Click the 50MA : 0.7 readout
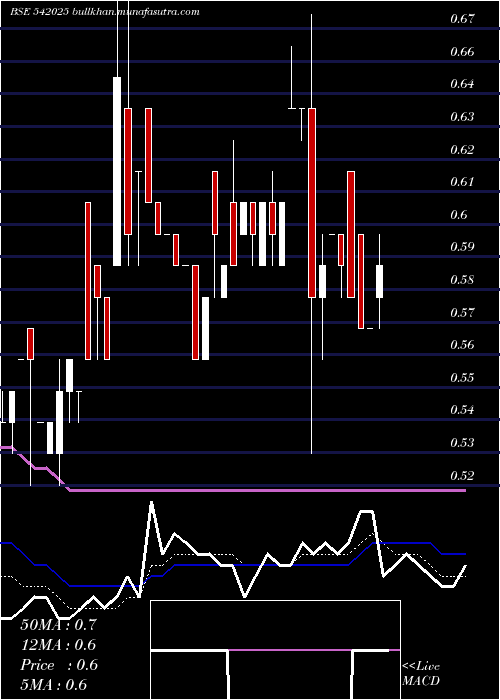500x700 pixels. click(58, 625)
